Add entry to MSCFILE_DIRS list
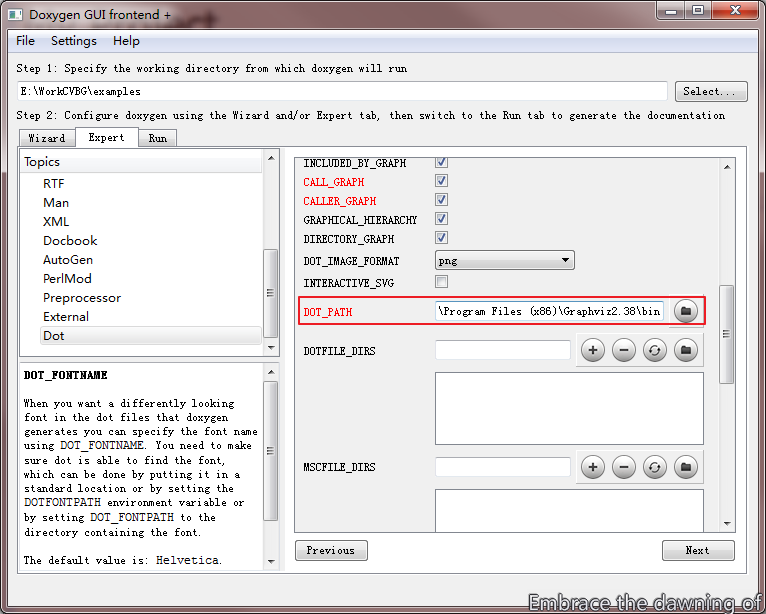The width and height of the screenshot is (766, 614). [x=593, y=467]
